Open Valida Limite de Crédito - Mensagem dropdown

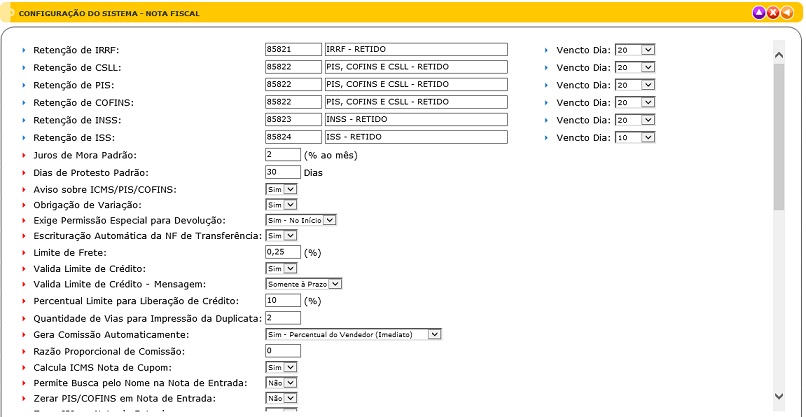303,284
